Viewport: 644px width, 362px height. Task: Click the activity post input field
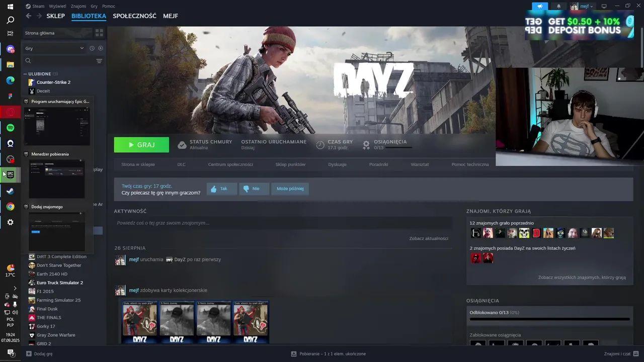pyautogui.click(x=283, y=223)
